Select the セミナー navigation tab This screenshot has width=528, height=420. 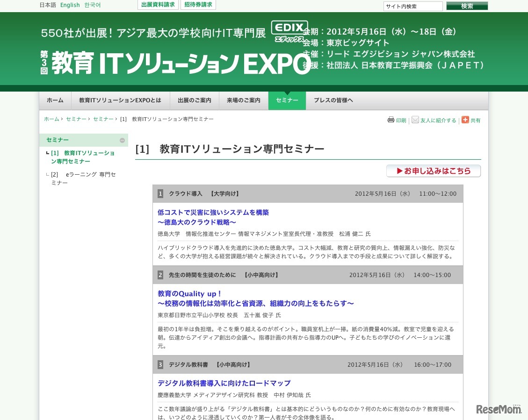click(x=287, y=100)
